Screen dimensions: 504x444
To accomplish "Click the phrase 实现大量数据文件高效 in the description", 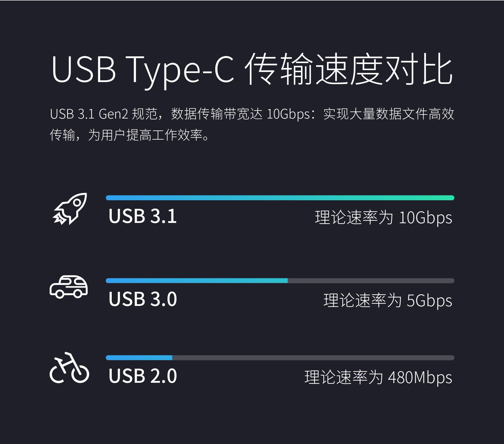I will (x=389, y=114).
